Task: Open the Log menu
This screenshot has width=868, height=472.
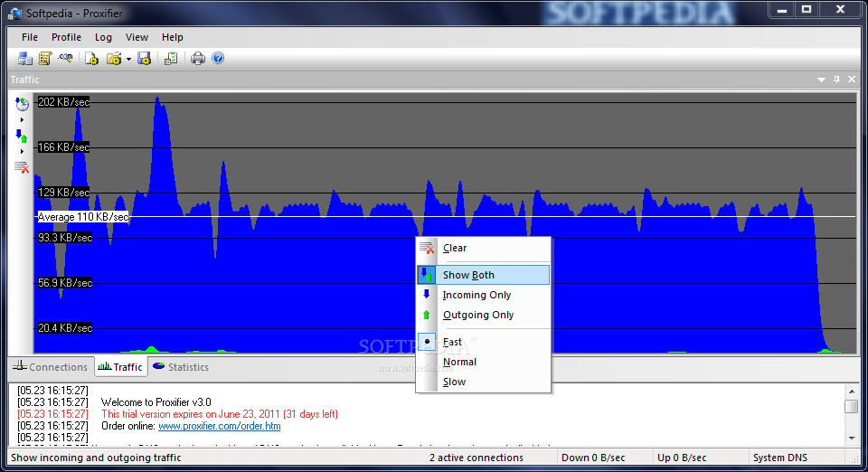Action: coord(103,37)
